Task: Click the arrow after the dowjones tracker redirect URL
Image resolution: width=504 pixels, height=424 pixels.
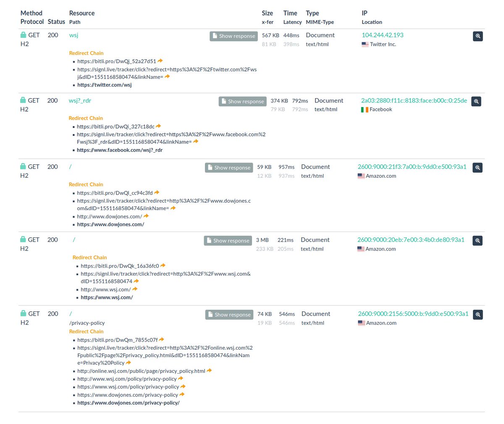Action: [173, 208]
